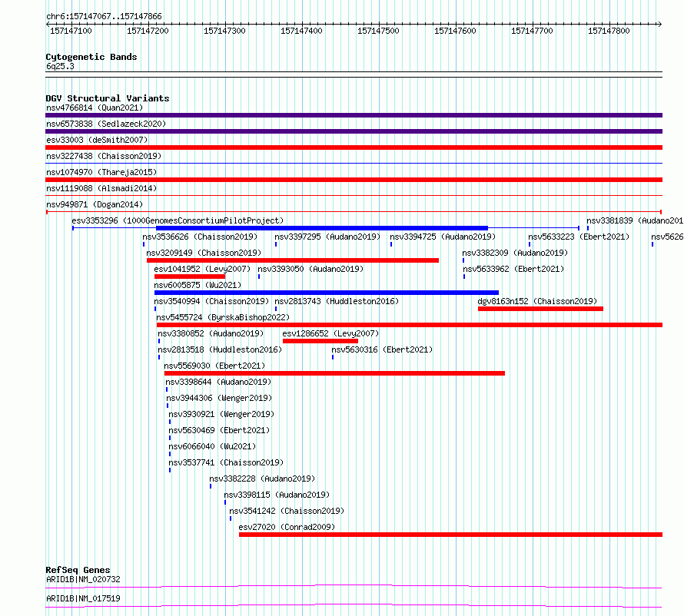Click the left arrow at the ruler start

[x=48, y=25]
